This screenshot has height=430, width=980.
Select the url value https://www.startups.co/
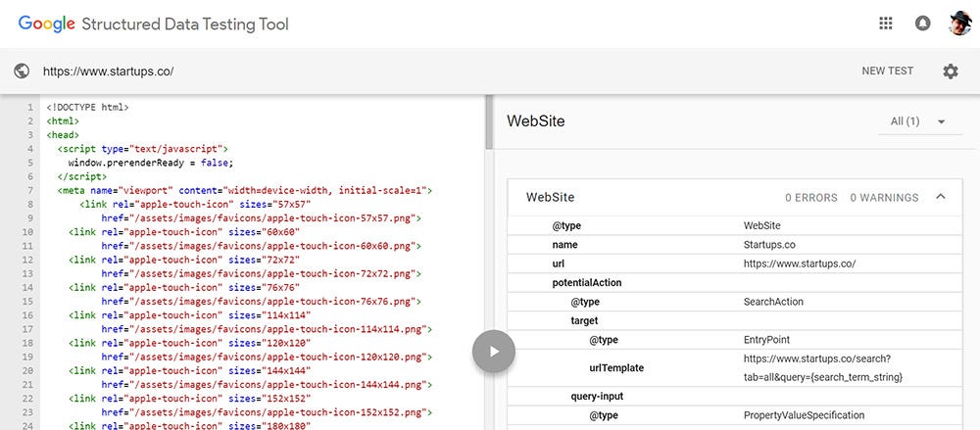click(800, 263)
